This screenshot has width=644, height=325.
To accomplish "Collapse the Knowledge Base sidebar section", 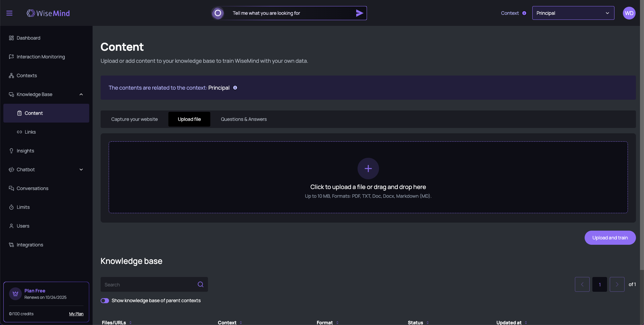I will click(x=81, y=94).
